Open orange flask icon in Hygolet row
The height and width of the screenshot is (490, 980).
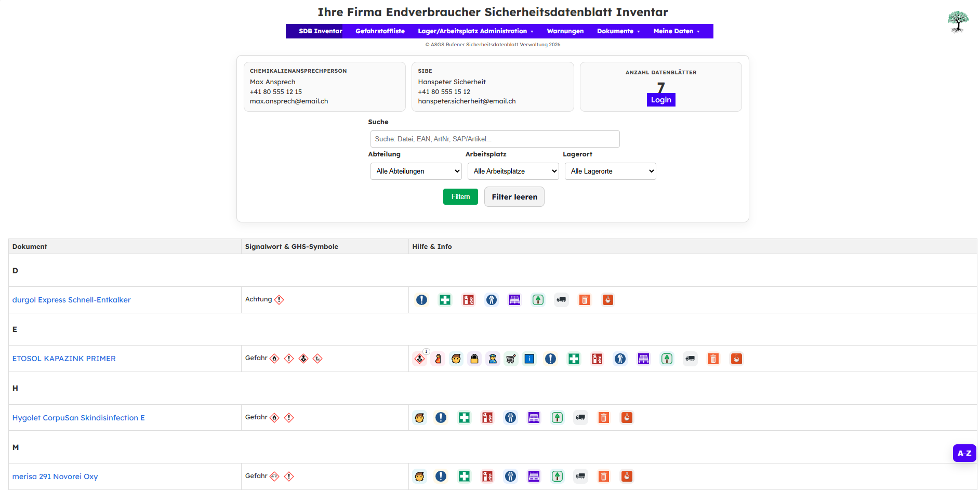[627, 418]
